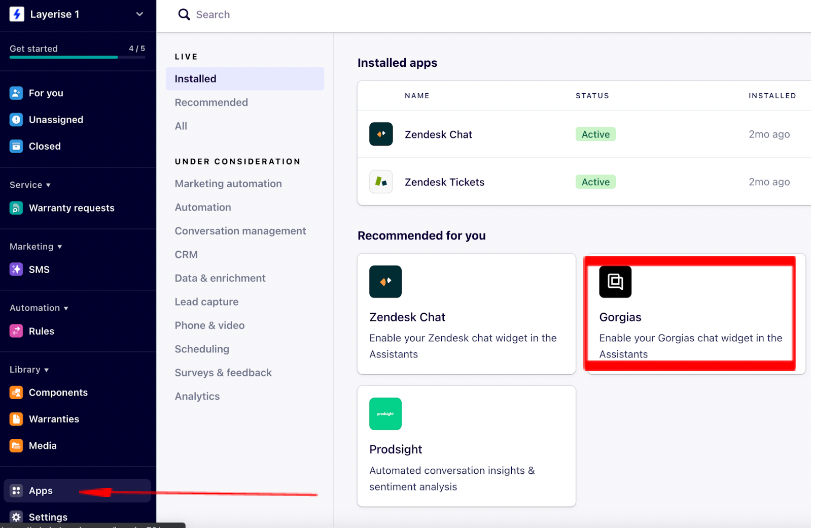The width and height of the screenshot is (815, 530).
Task: Select the Recommended apps filter
Action: [211, 102]
